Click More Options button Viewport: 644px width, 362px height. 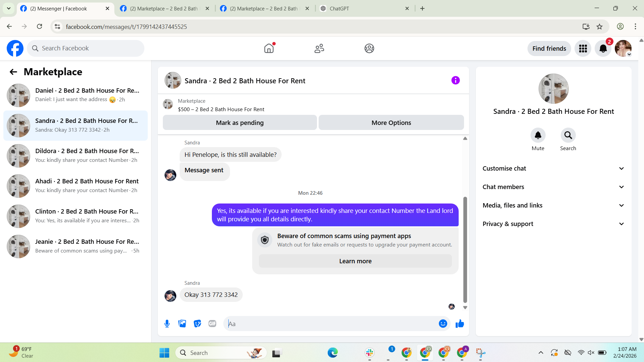pos(391,123)
